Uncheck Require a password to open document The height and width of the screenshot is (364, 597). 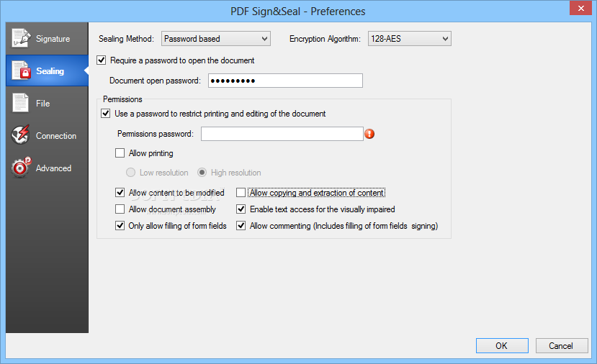tap(102, 60)
